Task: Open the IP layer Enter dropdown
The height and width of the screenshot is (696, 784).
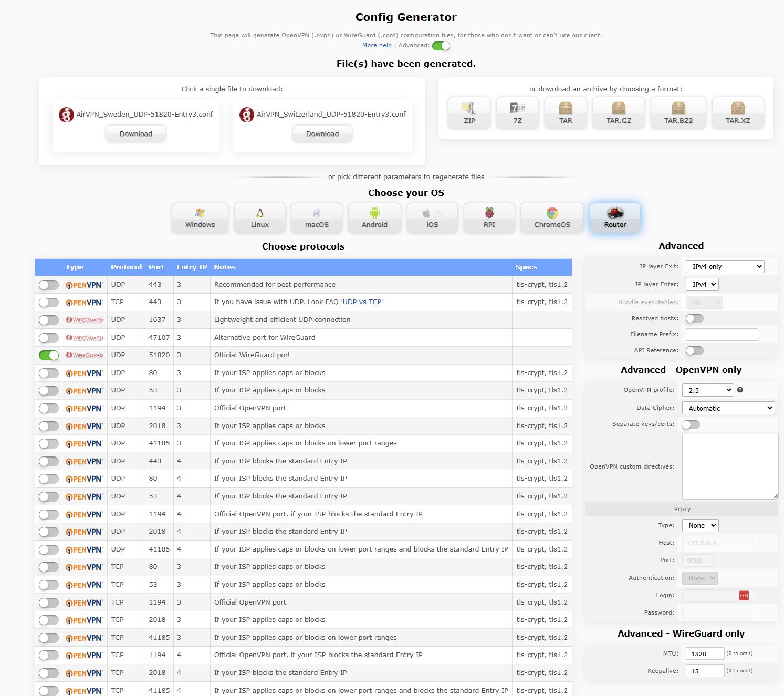Action: point(702,284)
